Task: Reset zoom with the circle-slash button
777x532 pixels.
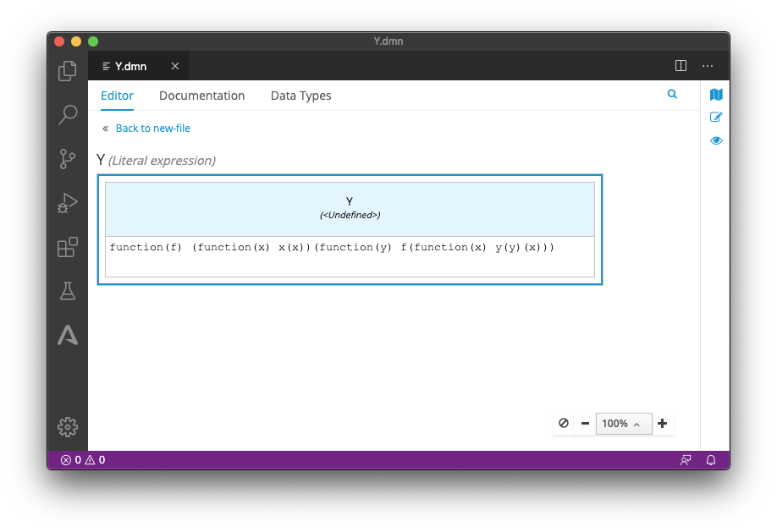Action: [564, 423]
